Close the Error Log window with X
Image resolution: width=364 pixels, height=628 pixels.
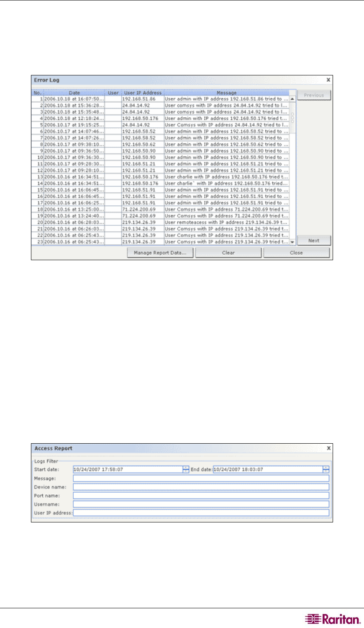coord(328,80)
